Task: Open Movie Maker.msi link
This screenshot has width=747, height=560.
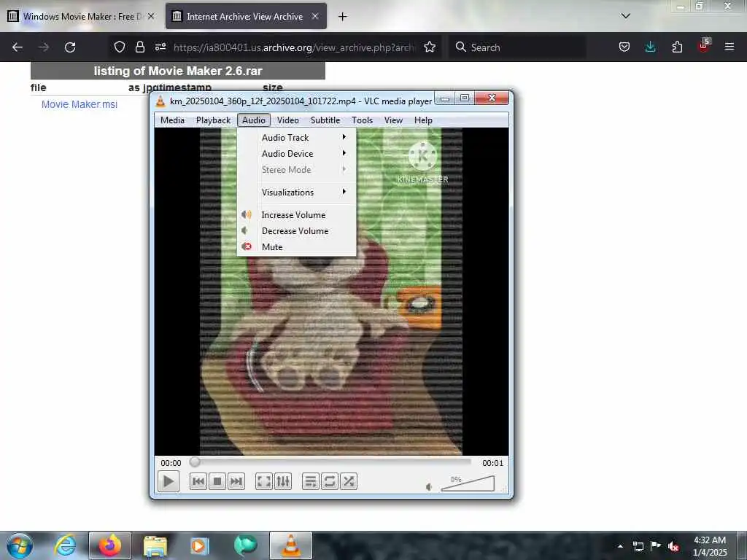Action: pyautogui.click(x=79, y=104)
